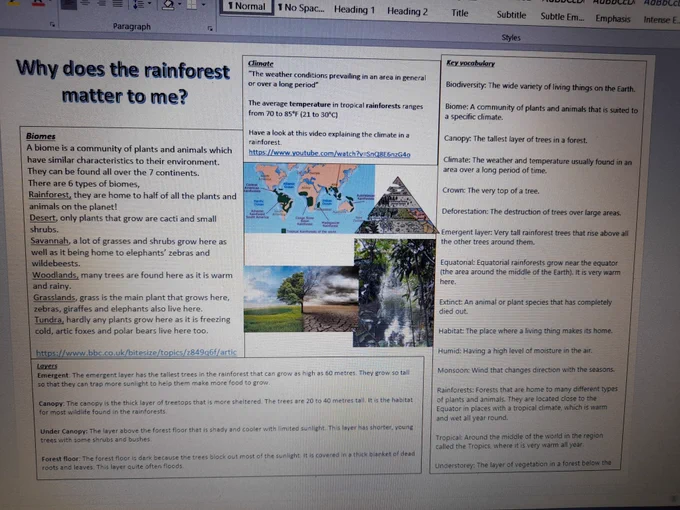680x510 pixels.
Task: Align paragraph text to the right
Action: point(102,3)
